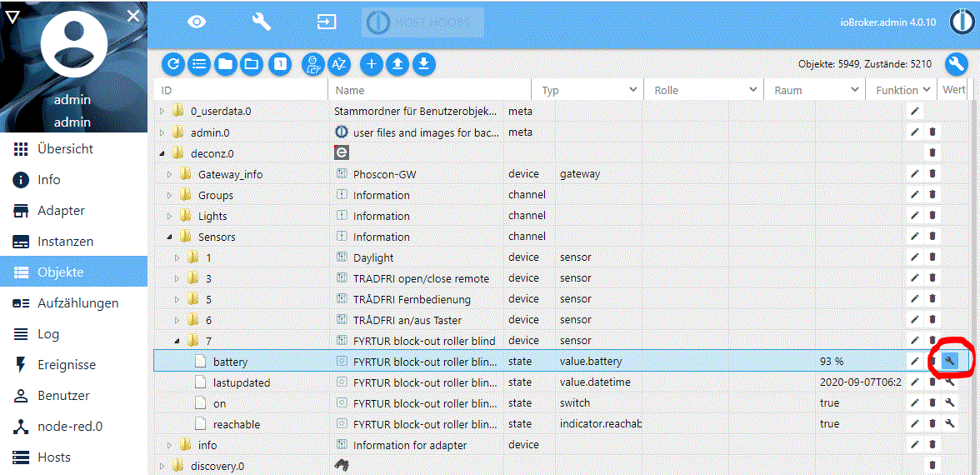Click the alphabetical A-Z sort button

click(338, 63)
